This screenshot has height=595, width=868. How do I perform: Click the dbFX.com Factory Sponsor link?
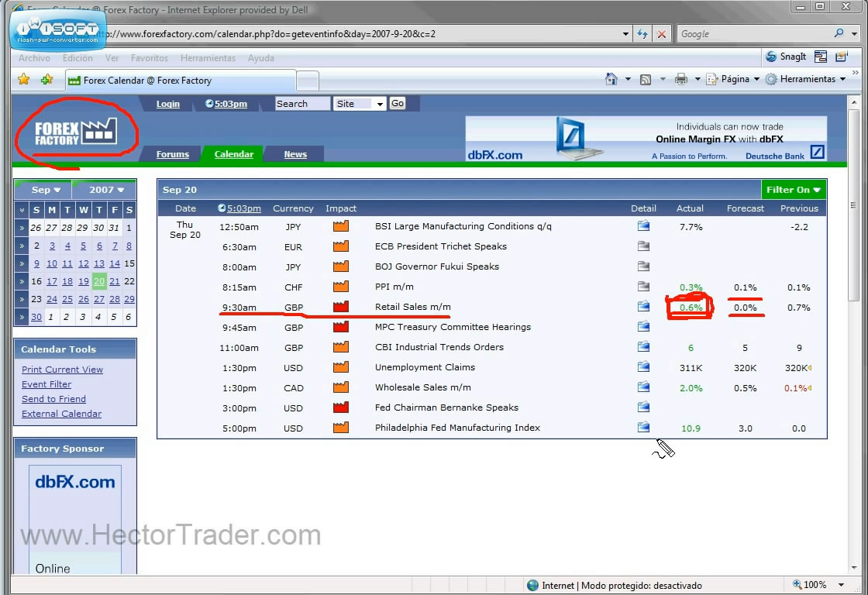(74, 482)
